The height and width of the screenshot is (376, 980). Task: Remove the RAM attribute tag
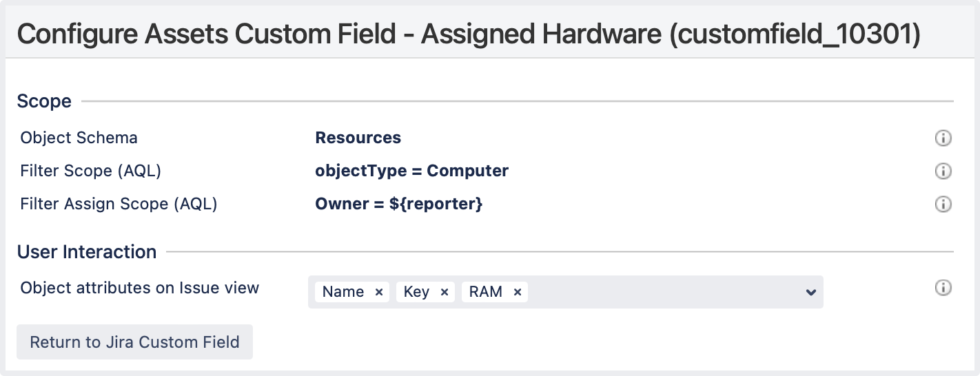517,292
